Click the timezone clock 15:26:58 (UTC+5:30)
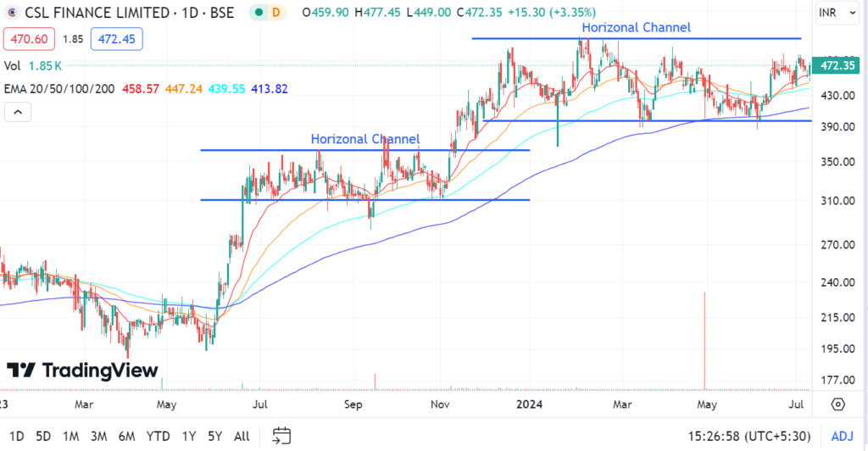Image resolution: width=868 pixels, height=451 pixels. pos(749,436)
